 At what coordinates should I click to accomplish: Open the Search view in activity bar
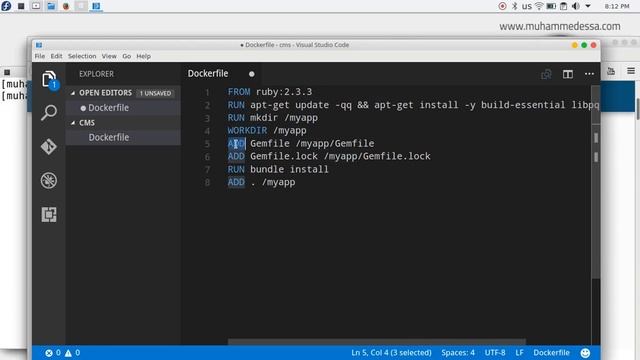(49, 113)
